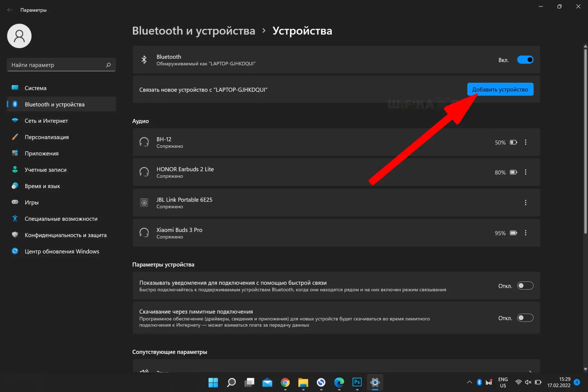Screen dimensions: 588x392
Task: Open the user profile avatar
Action: click(19, 36)
